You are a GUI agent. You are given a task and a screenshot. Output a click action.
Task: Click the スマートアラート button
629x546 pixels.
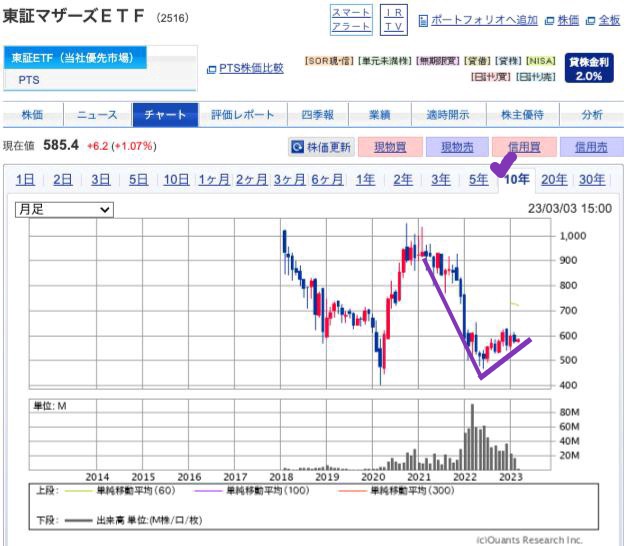click(351, 20)
